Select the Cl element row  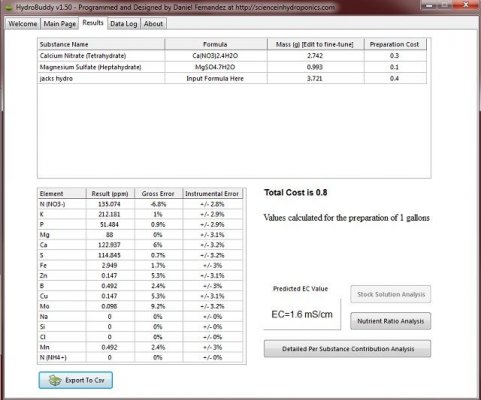click(140, 337)
